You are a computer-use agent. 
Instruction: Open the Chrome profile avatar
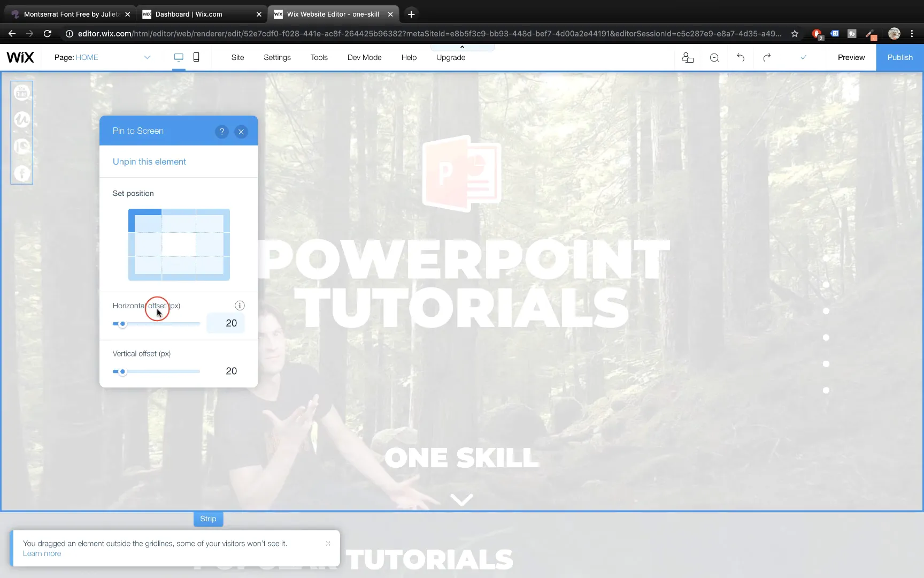coord(894,34)
